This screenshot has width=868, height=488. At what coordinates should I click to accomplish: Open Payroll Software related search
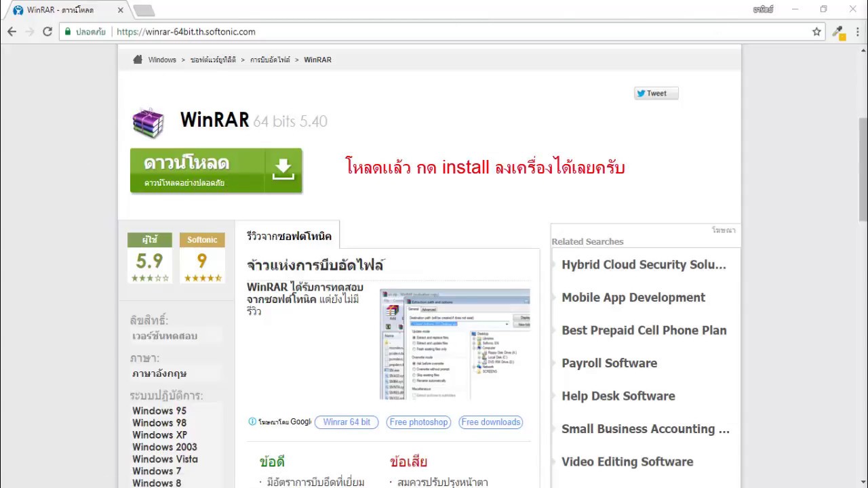point(609,363)
